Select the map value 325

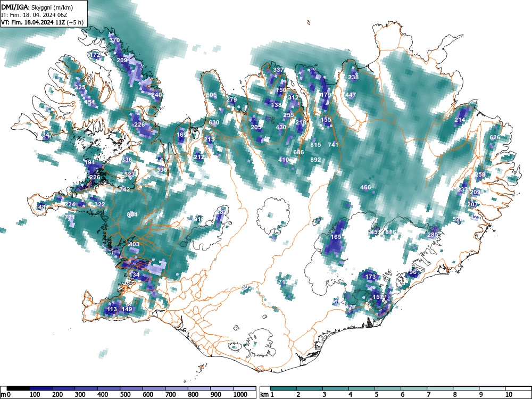coord(80,88)
